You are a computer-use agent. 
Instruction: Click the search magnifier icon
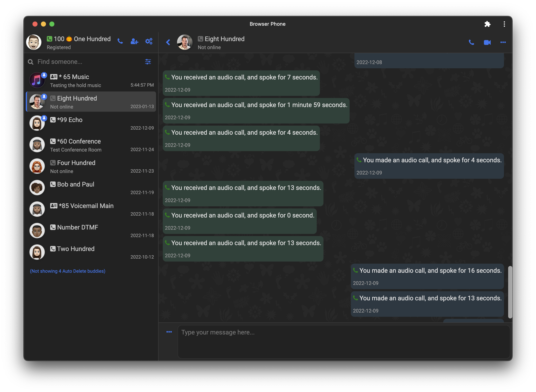point(31,62)
